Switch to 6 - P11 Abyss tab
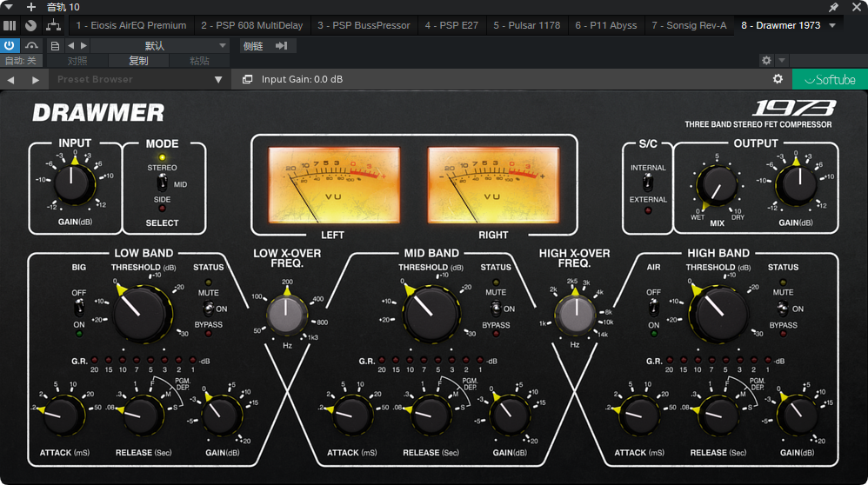This screenshot has width=868, height=485. coord(605,25)
